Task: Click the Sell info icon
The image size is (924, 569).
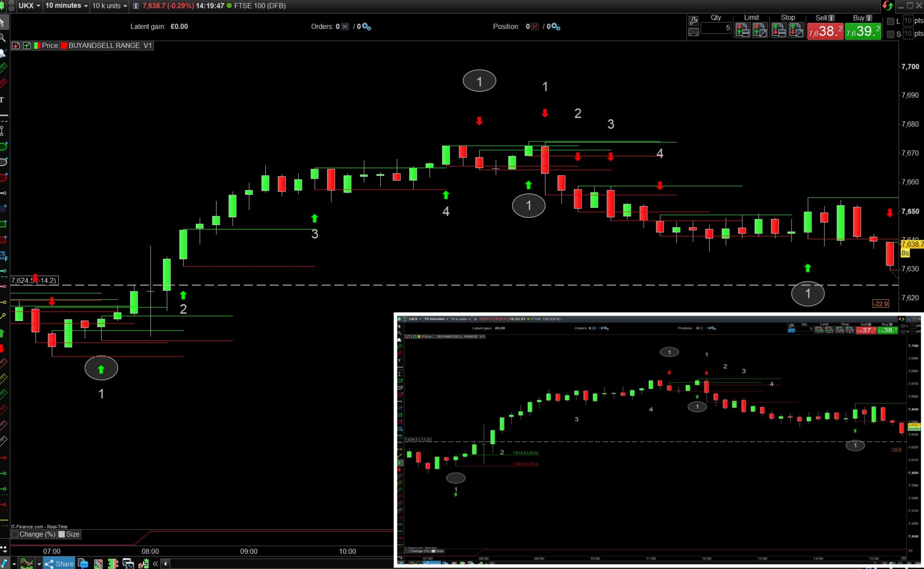Action: point(832,18)
